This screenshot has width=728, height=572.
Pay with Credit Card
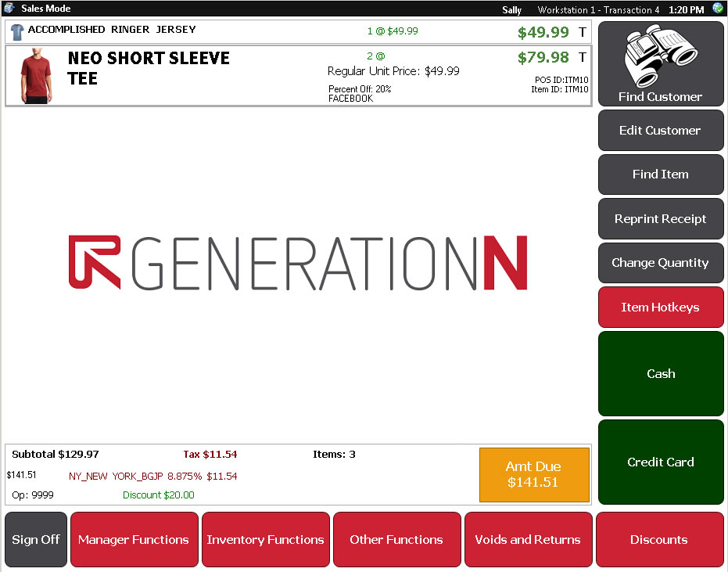point(661,462)
